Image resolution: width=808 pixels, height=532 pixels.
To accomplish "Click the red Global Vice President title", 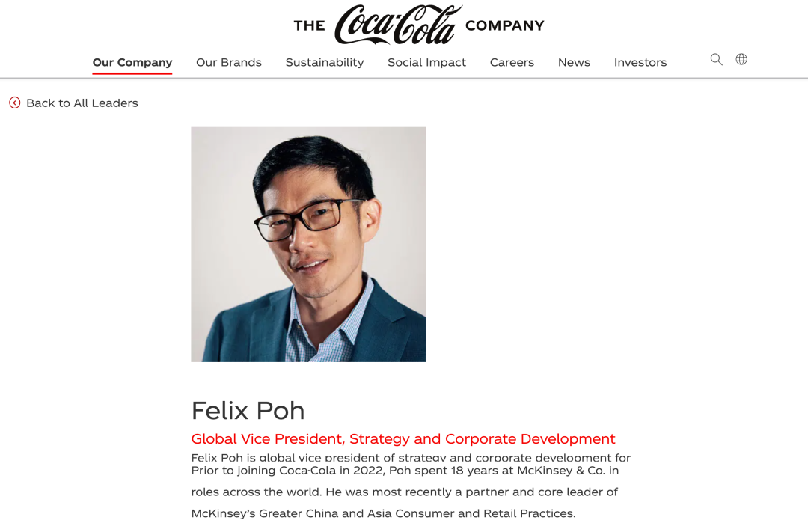I will [403, 438].
